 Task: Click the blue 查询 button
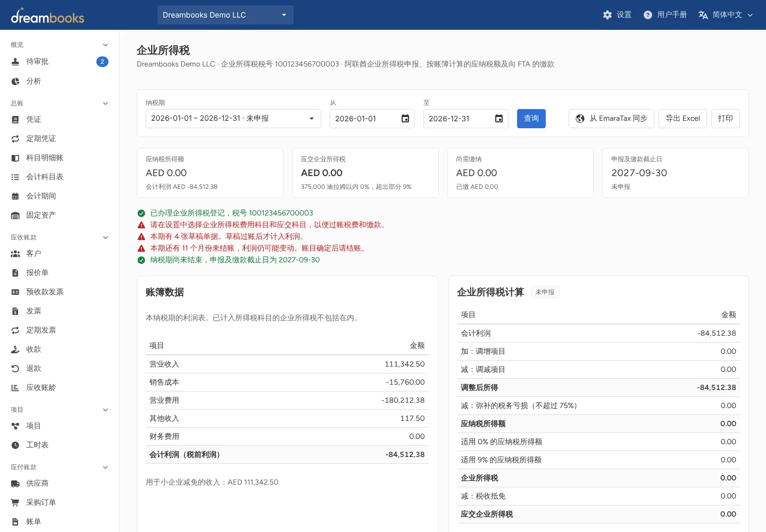(x=531, y=119)
